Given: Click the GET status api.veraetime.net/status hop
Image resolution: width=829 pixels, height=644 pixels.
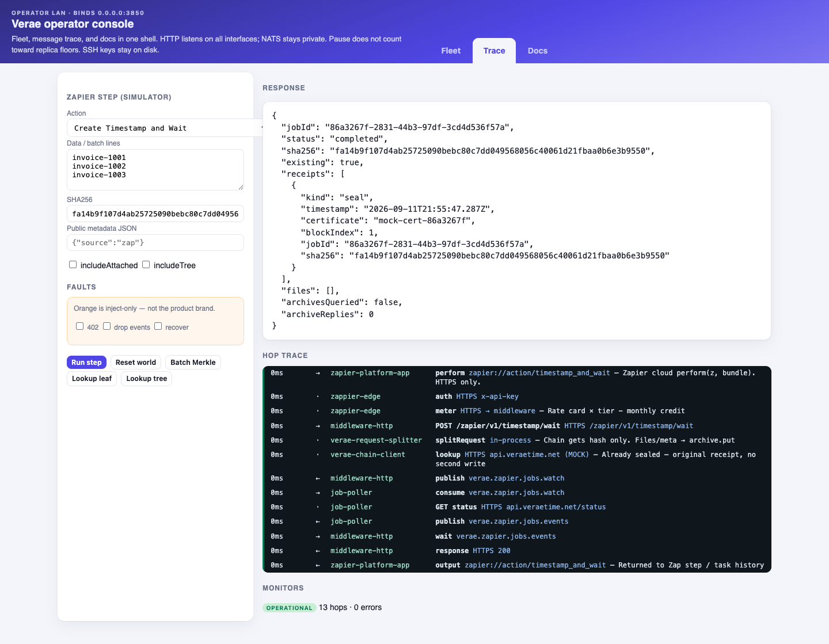Looking at the screenshot, I should (518, 507).
